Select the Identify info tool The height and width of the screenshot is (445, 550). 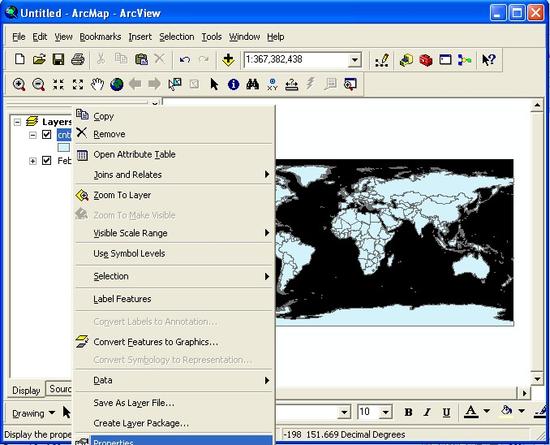pos(234,85)
